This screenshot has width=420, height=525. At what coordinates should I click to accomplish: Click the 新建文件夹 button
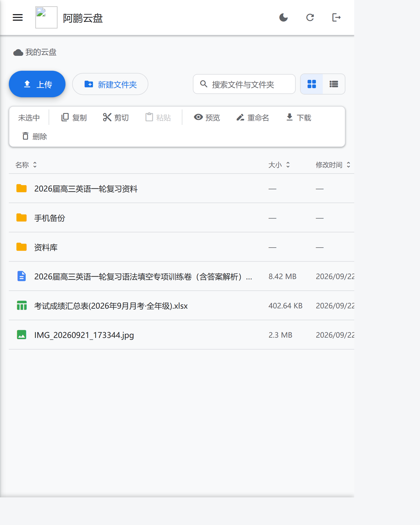pyautogui.click(x=110, y=84)
